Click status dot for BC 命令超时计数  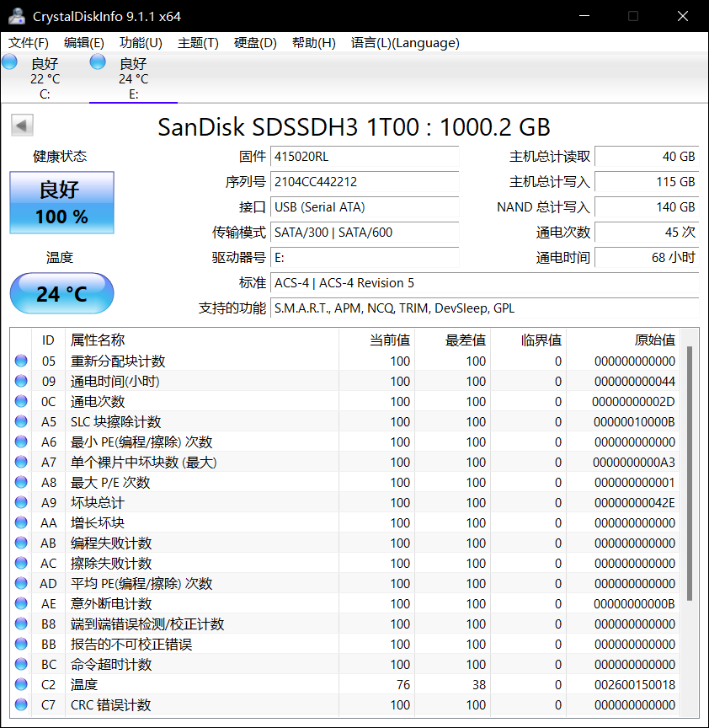[x=21, y=664]
